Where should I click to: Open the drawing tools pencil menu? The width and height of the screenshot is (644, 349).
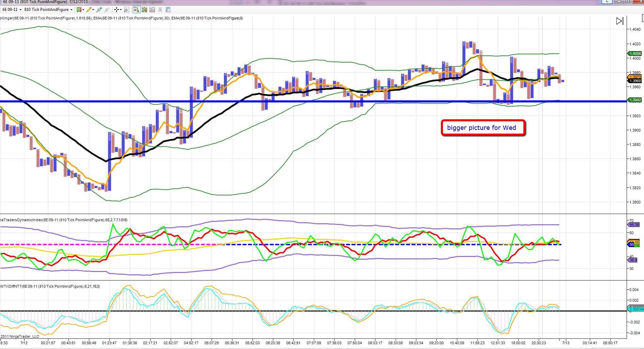click(x=90, y=10)
